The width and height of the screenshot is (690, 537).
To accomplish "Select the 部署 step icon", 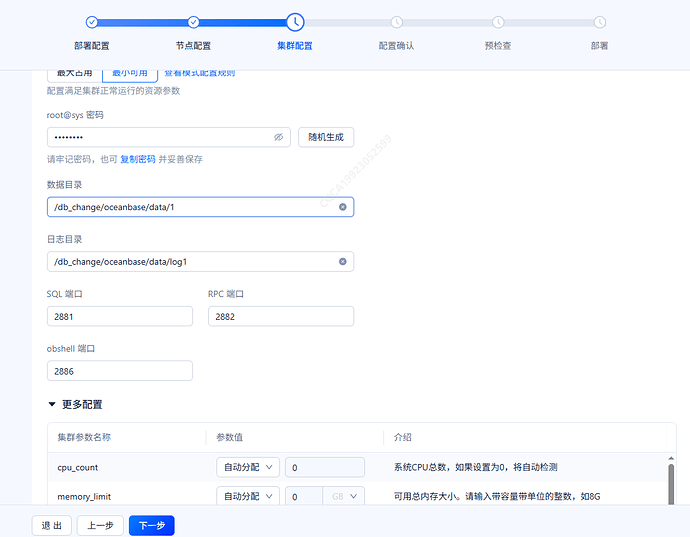I will [599, 22].
